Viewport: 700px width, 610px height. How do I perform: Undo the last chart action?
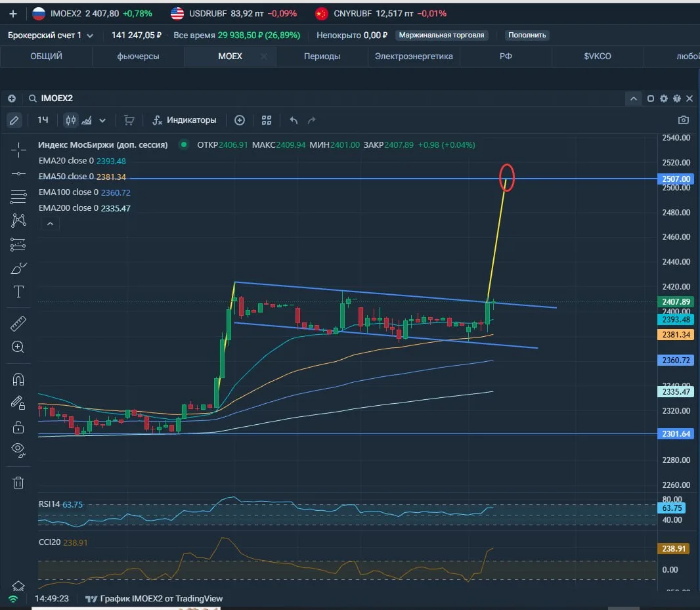[x=294, y=120]
